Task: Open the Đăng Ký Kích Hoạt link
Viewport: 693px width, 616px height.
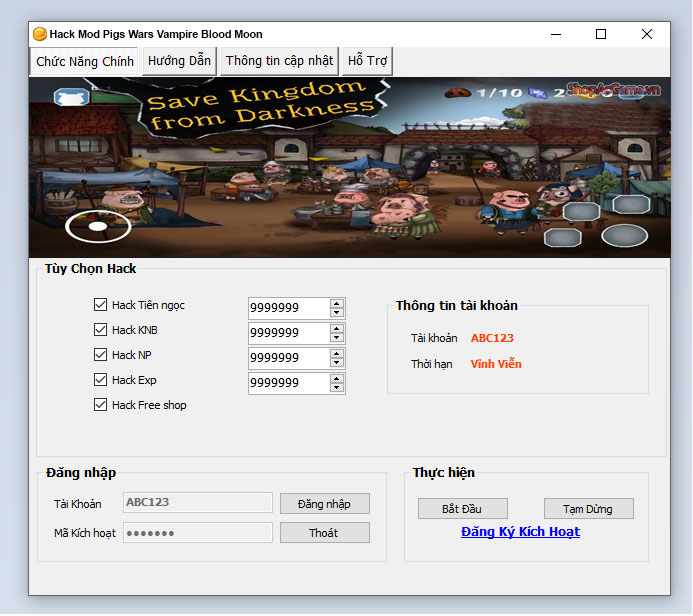Action: pyautogui.click(x=520, y=532)
